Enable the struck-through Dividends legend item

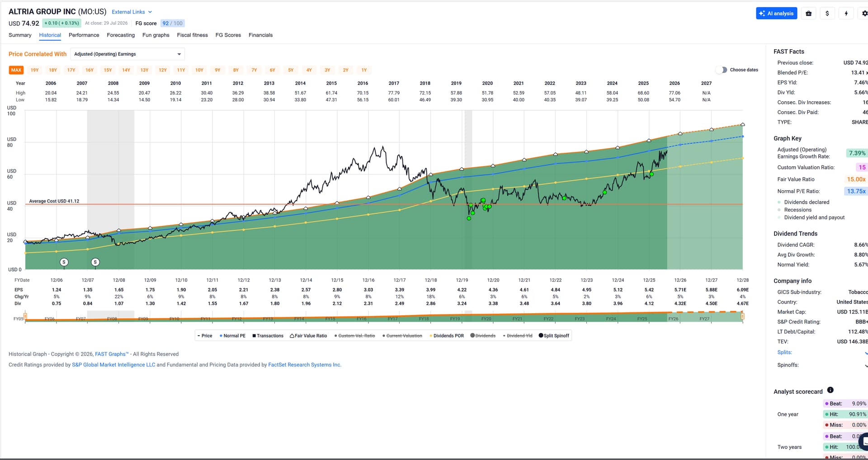[483, 336]
